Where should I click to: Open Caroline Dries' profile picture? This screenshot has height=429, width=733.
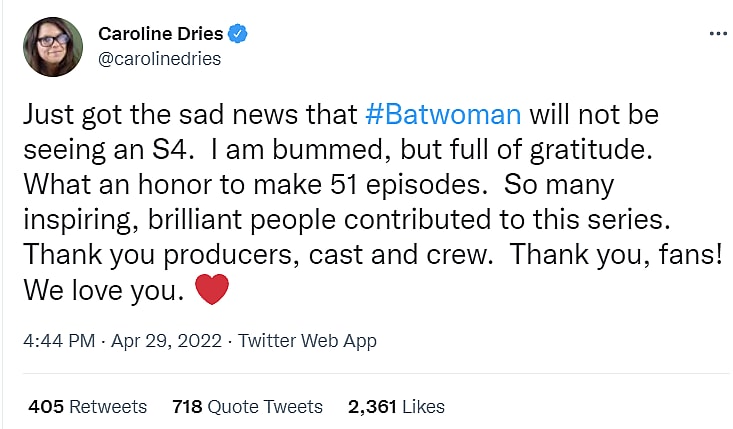tap(51, 47)
